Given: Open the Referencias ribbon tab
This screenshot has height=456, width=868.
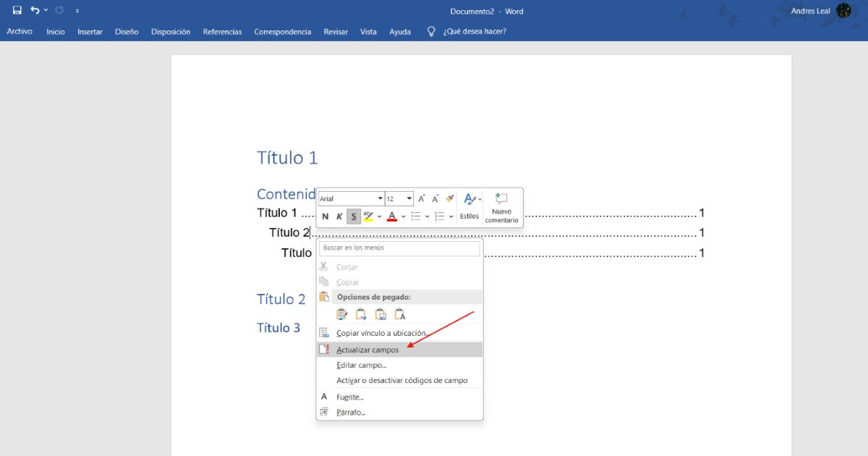Looking at the screenshot, I should pos(222,32).
